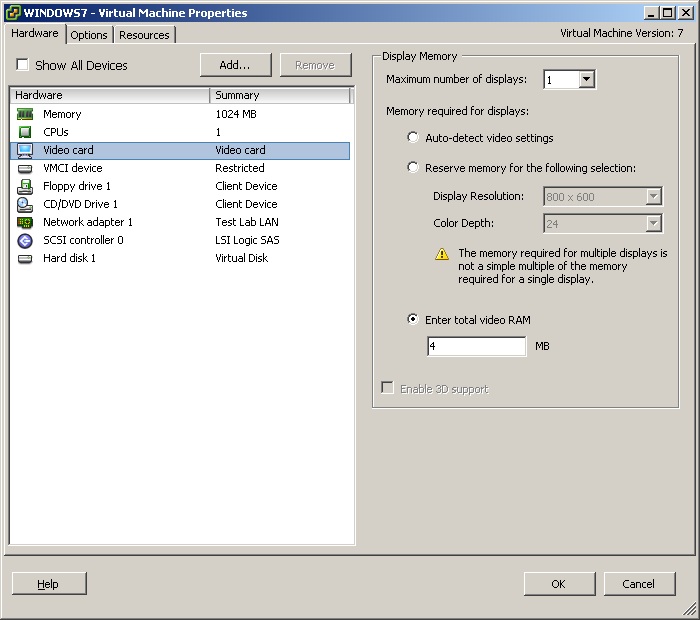
Task: Click the Floppy drive 1 icon
Action: coord(25,187)
